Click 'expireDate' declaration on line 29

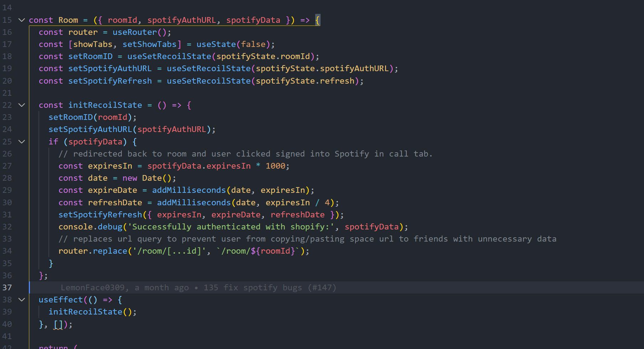(x=113, y=190)
